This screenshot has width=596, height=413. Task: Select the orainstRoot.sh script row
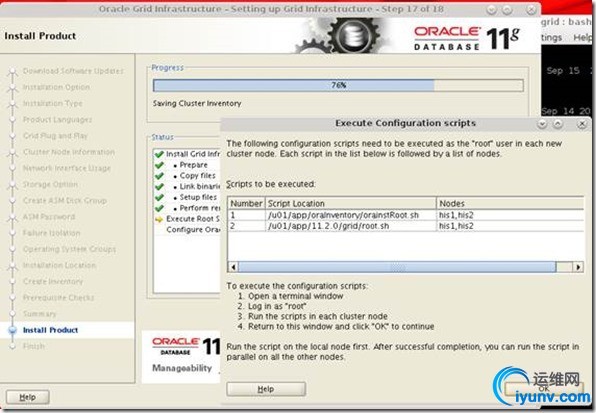406,215
